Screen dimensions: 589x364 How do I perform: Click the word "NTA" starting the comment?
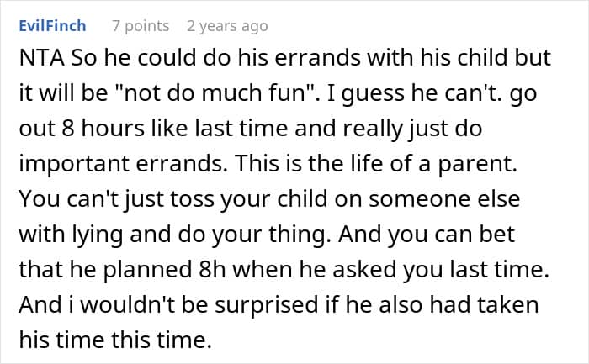click(42, 58)
